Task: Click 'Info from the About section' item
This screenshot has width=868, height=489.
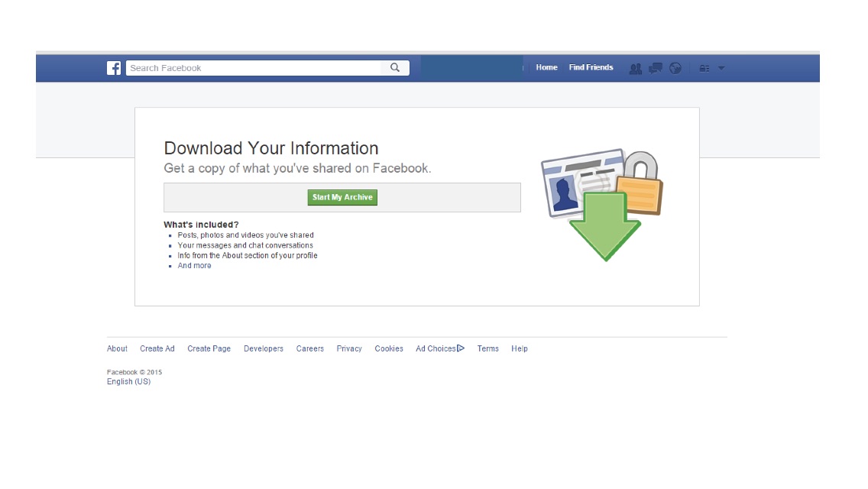Action: [x=248, y=255]
